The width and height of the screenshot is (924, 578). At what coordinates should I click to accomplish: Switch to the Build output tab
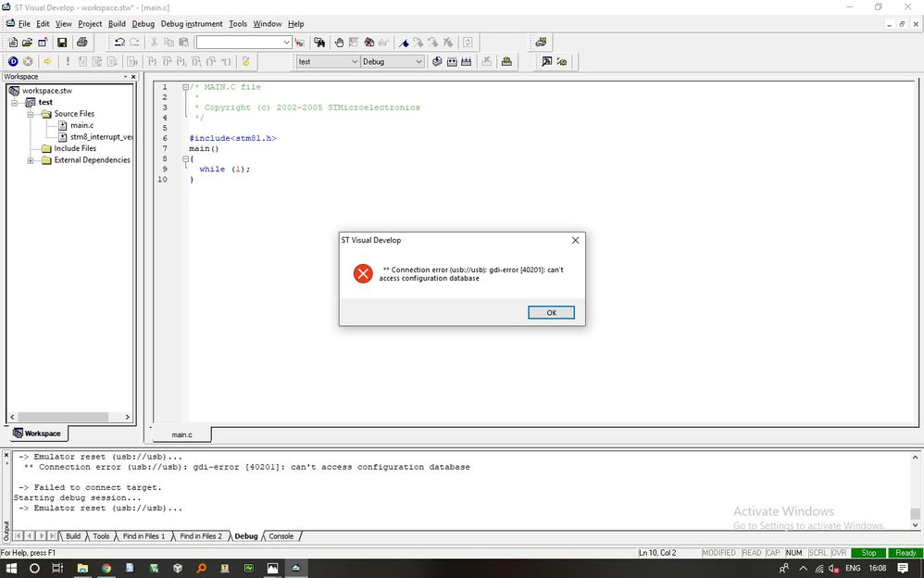point(73,536)
